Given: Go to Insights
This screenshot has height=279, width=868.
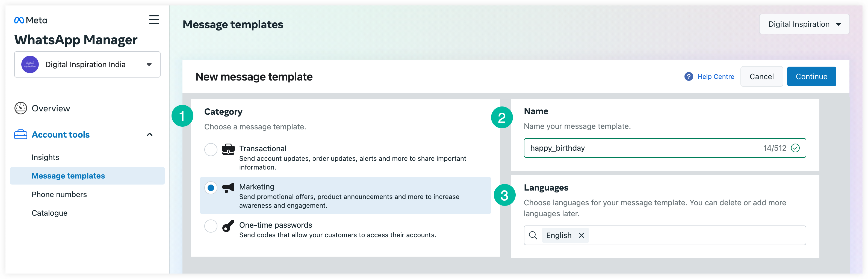Looking at the screenshot, I should click(x=45, y=157).
